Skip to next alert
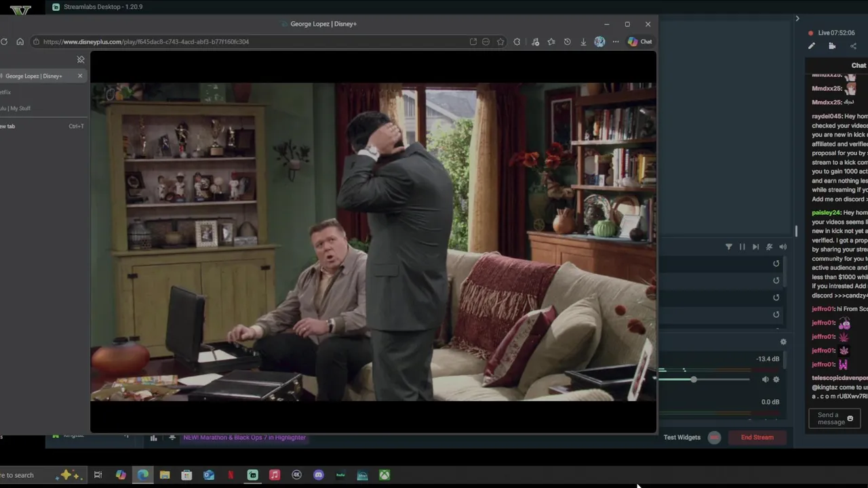Screen dimensions: 868x488 (x=755, y=247)
